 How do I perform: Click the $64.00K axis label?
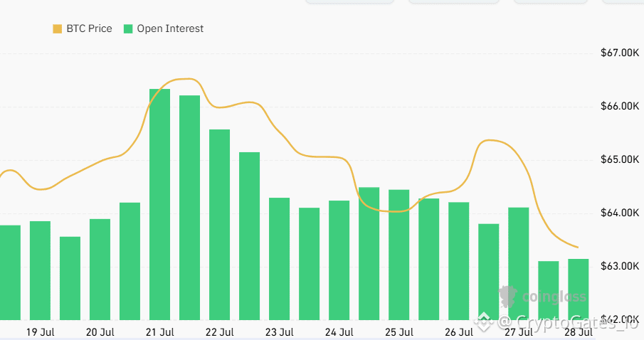[x=620, y=213]
